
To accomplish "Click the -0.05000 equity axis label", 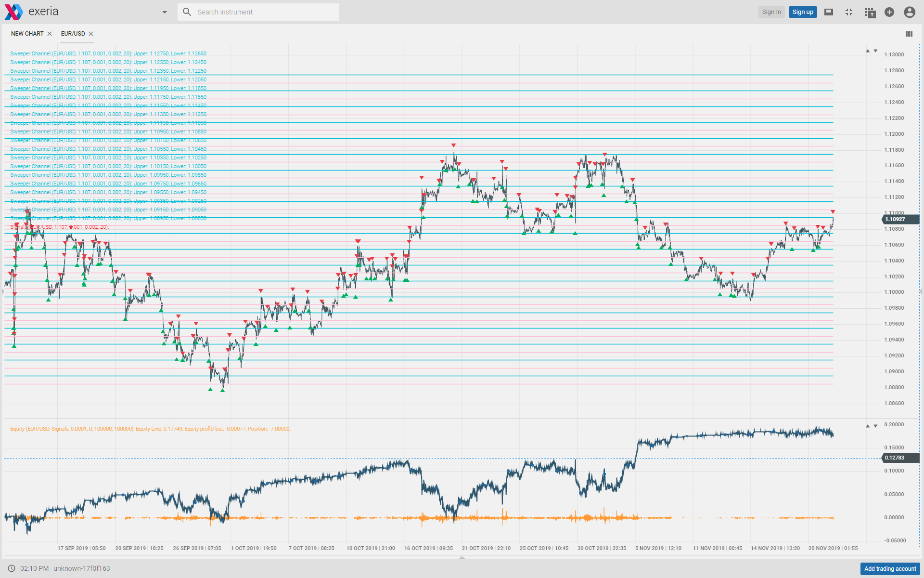I will [894, 540].
